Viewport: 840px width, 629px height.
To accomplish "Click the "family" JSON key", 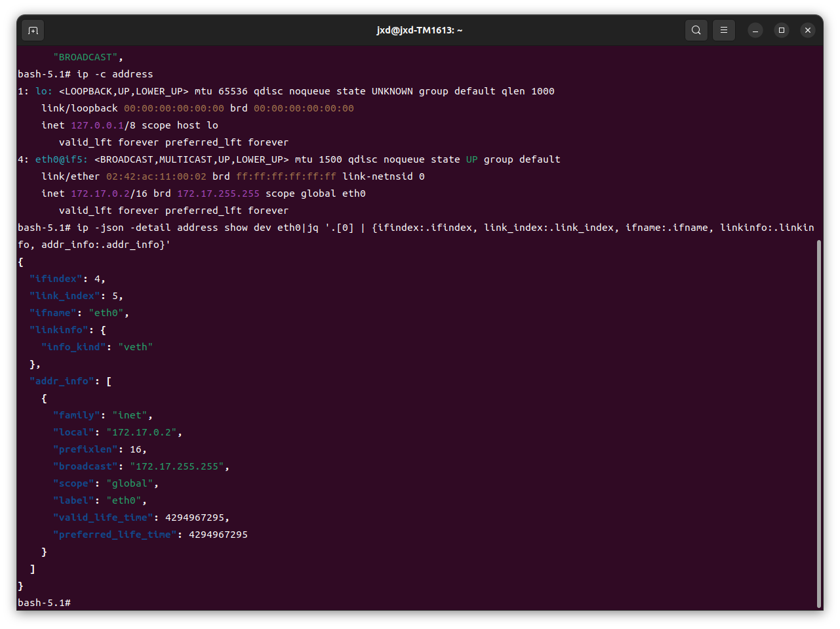I will pyautogui.click(x=77, y=415).
